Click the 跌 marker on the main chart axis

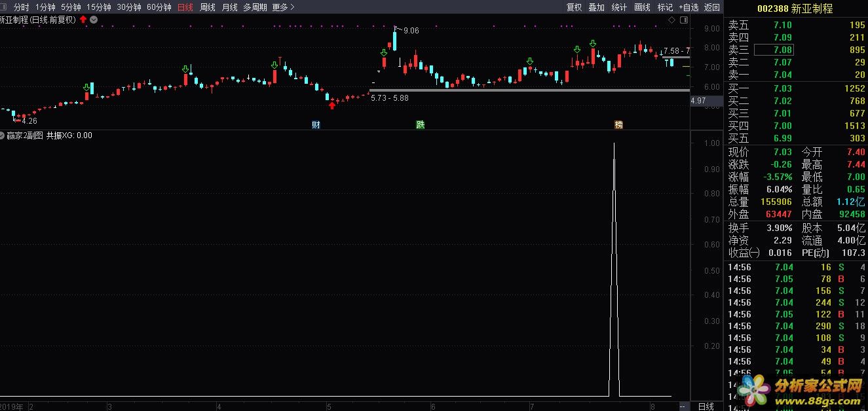pos(421,124)
